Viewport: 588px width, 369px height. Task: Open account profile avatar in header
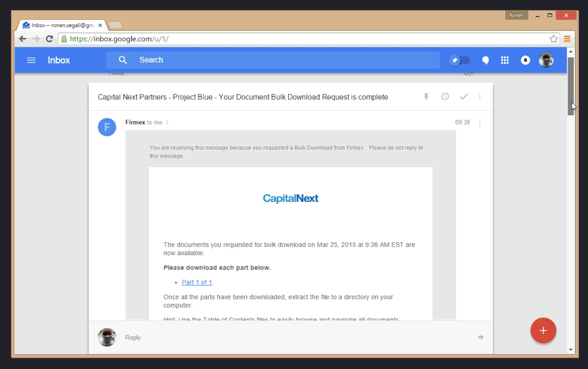[x=546, y=60]
